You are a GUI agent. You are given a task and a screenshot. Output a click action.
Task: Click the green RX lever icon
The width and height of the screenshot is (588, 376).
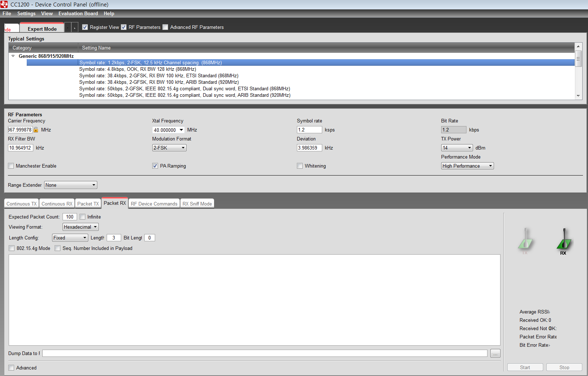(x=563, y=241)
